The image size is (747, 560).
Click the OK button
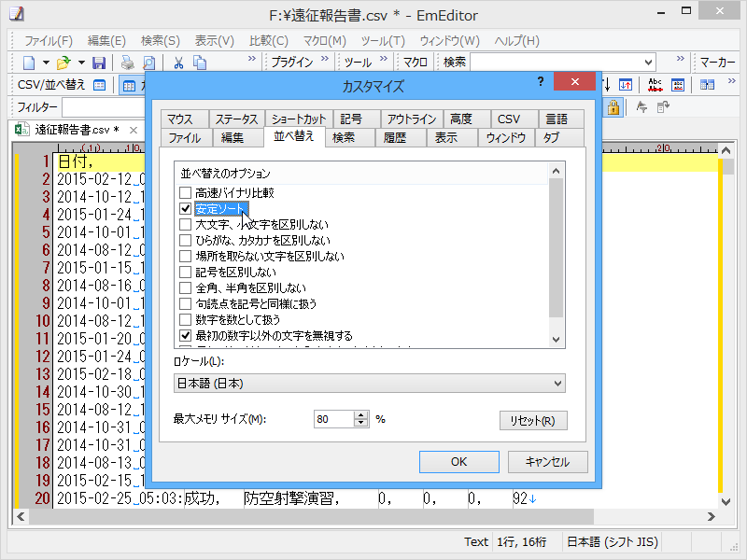(x=459, y=462)
